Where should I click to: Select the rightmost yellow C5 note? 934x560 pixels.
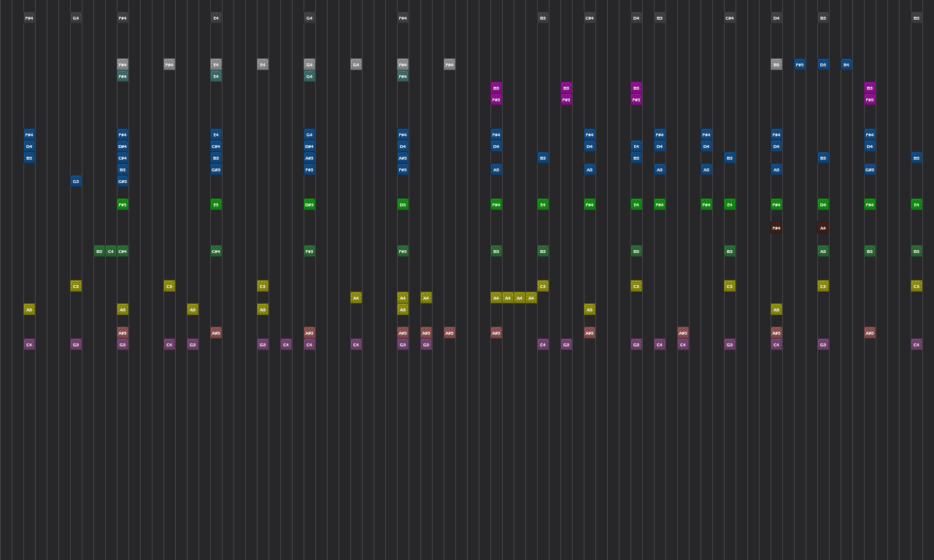pos(916,286)
